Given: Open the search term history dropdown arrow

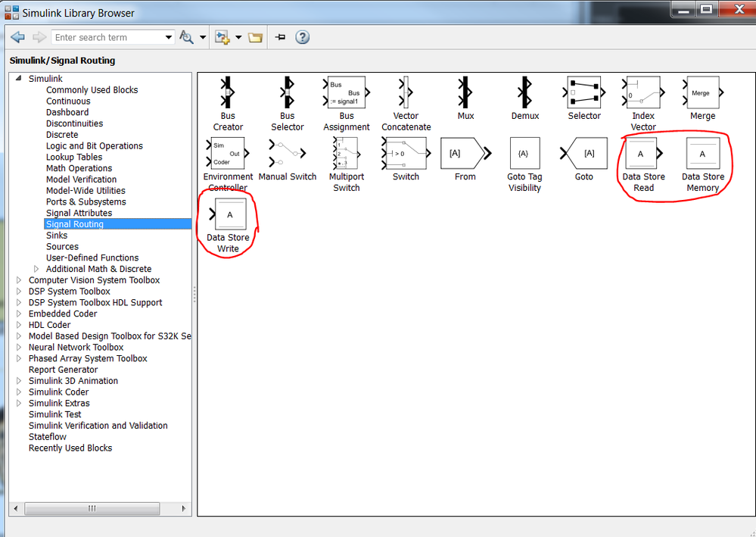Looking at the screenshot, I should (168, 37).
